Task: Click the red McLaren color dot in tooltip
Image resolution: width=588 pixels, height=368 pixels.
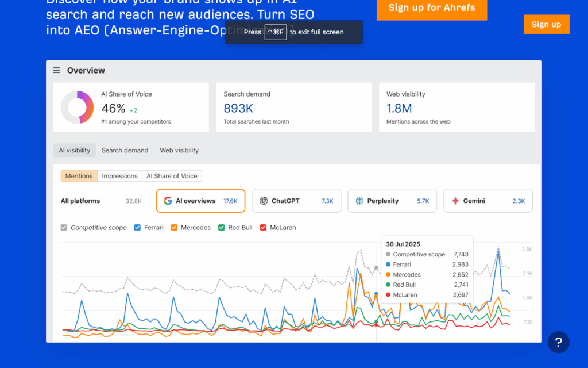Action: [388, 294]
